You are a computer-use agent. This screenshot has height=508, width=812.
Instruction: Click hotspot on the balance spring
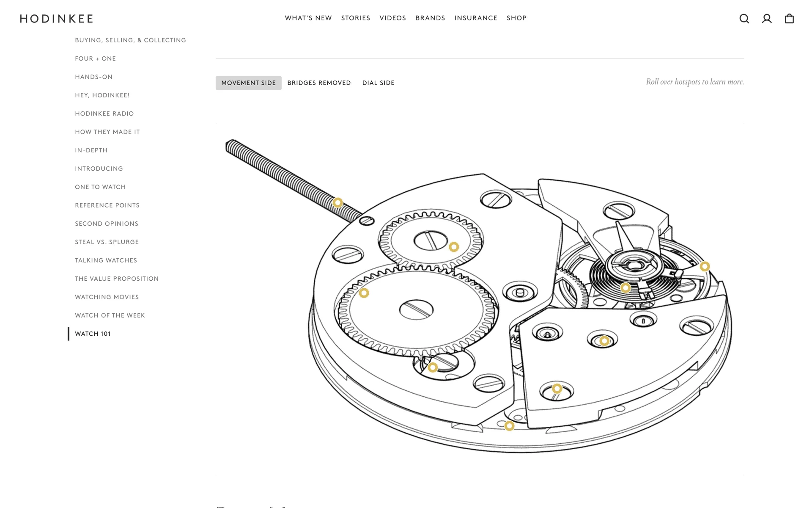pyautogui.click(x=625, y=288)
